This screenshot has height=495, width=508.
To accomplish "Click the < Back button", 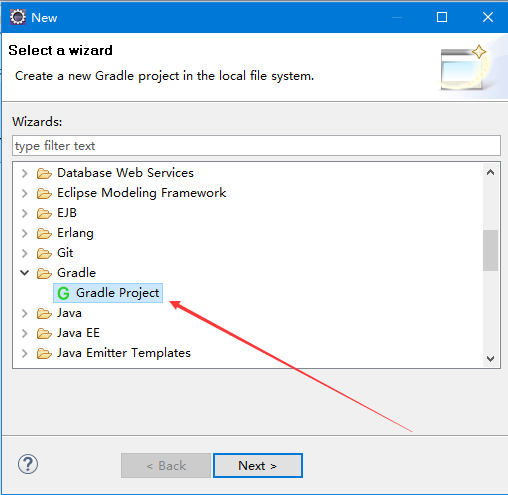I will [166, 465].
